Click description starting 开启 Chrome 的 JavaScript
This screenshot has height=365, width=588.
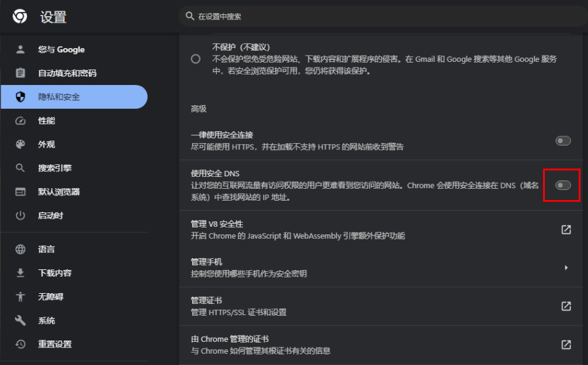pos(298,236)
